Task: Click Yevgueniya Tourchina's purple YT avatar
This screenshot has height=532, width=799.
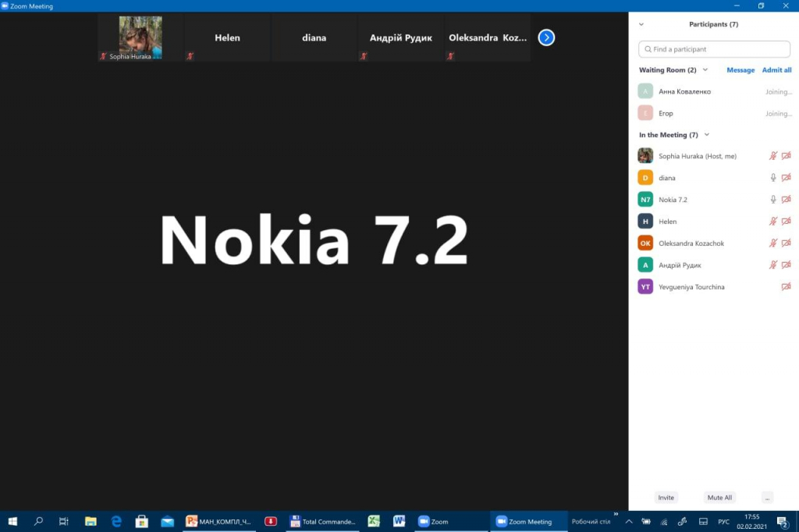Action: (645, 287)
